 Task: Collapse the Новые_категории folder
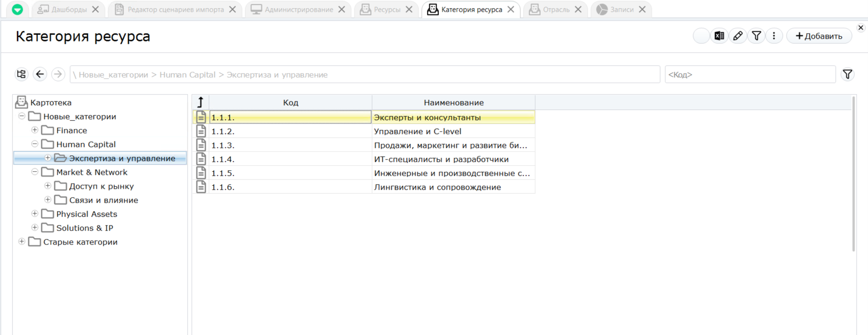[21, 116]
